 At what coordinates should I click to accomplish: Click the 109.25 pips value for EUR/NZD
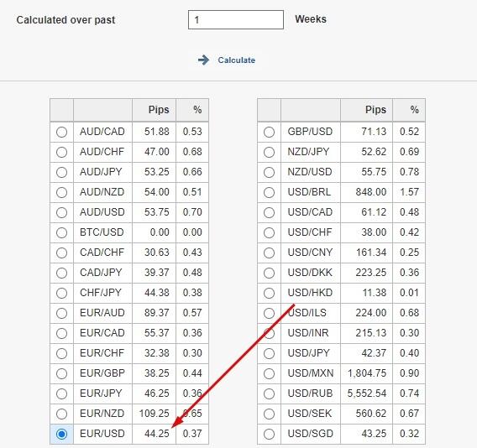click(154, 414)
